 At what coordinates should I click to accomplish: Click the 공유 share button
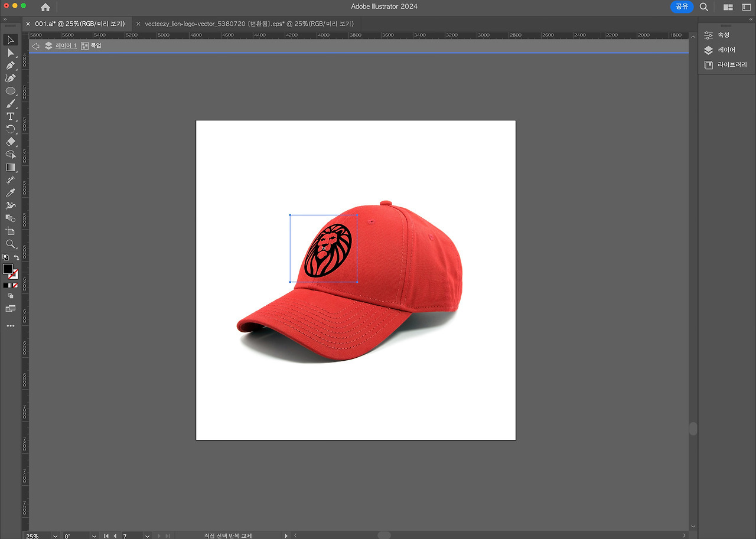tap(682, 6)
